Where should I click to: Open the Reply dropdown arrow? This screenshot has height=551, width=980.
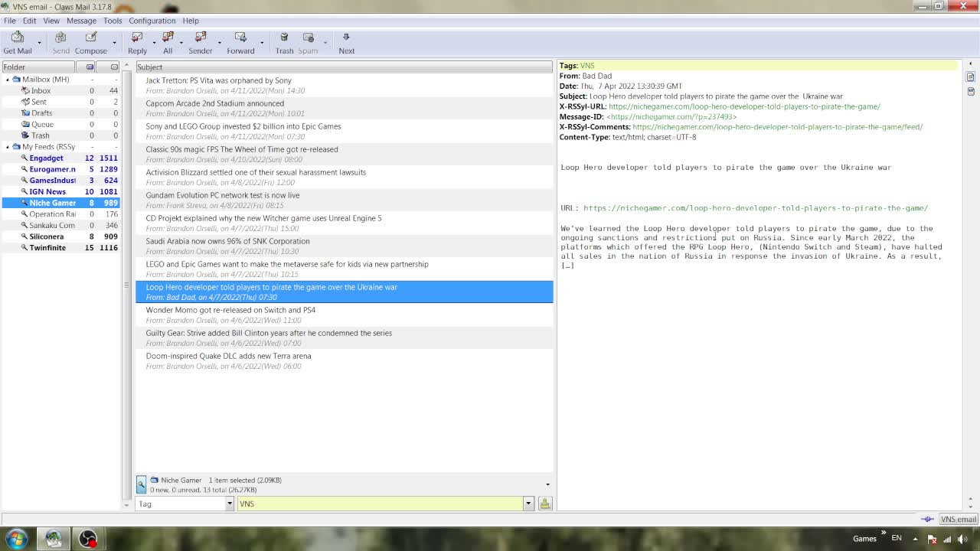tap(154, 43)
